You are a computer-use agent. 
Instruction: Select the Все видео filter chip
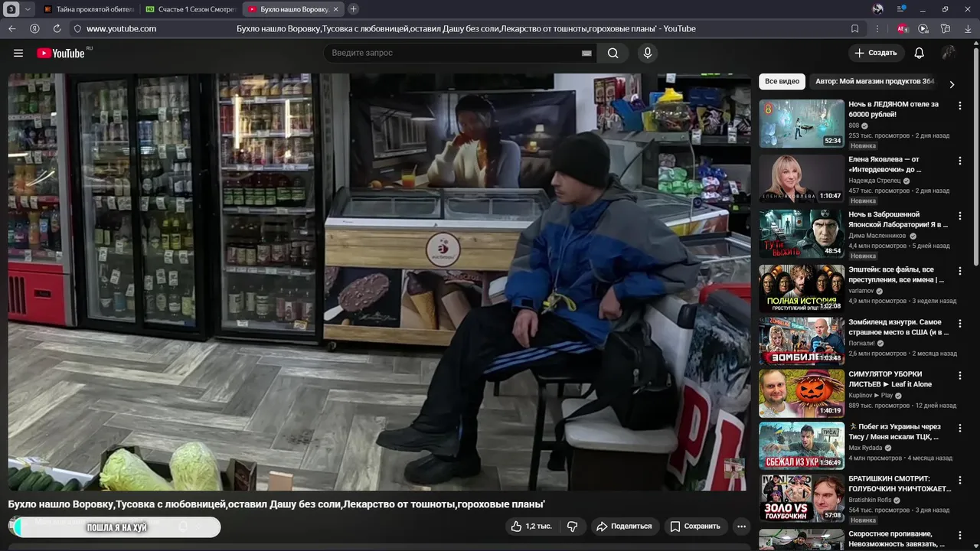782,81
